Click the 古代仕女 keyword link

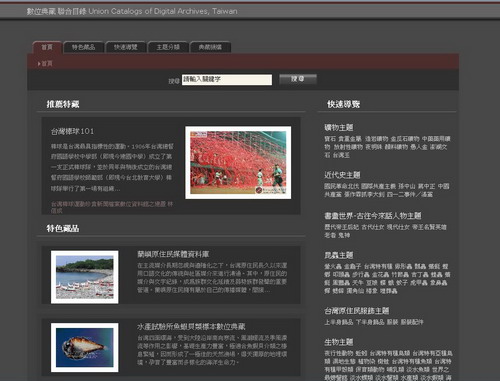click(373, 227)
